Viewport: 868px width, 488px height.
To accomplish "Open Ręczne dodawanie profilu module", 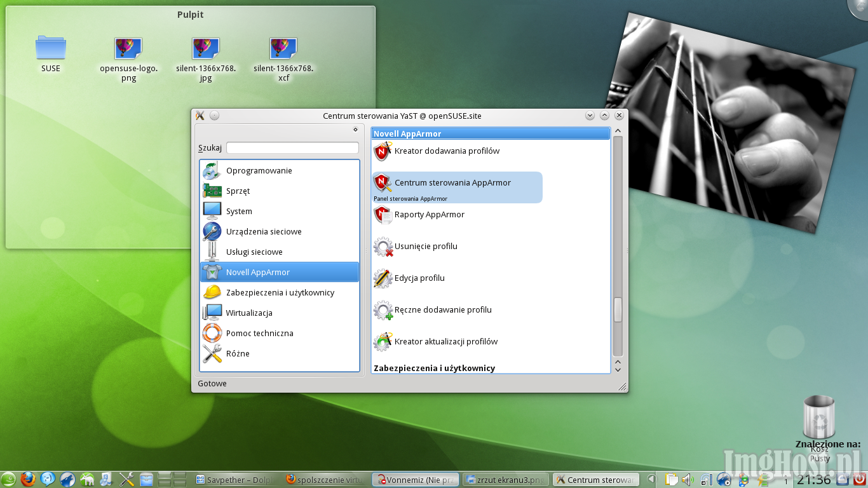I will [x=433, y=310].
